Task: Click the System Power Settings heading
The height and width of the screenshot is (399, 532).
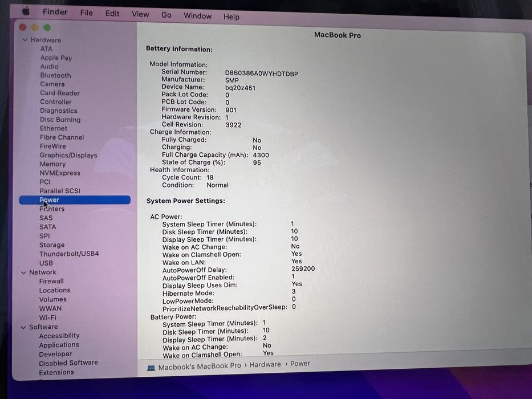Action: tap(185, 201)
